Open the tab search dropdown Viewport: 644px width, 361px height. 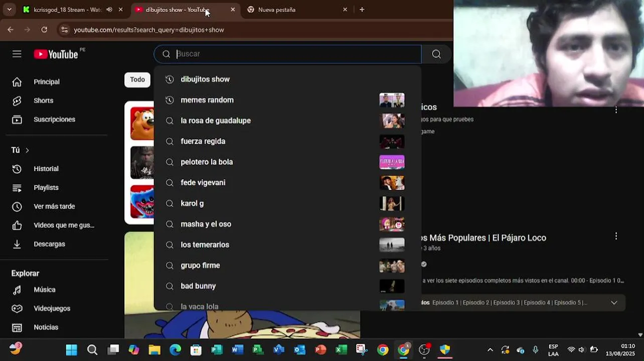(9, 10)
